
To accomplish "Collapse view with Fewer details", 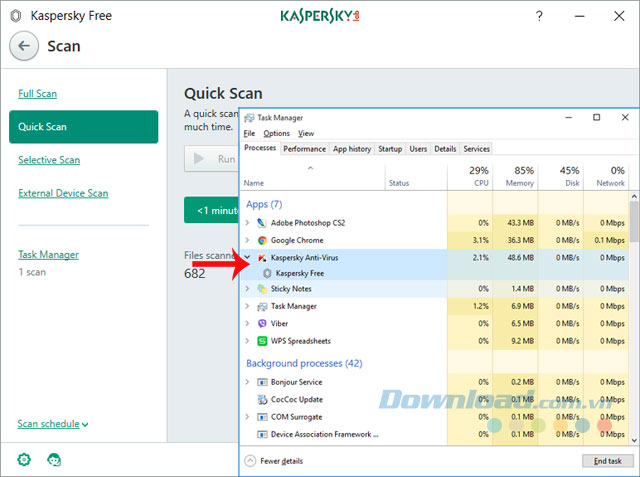I will tap(273, 461).
